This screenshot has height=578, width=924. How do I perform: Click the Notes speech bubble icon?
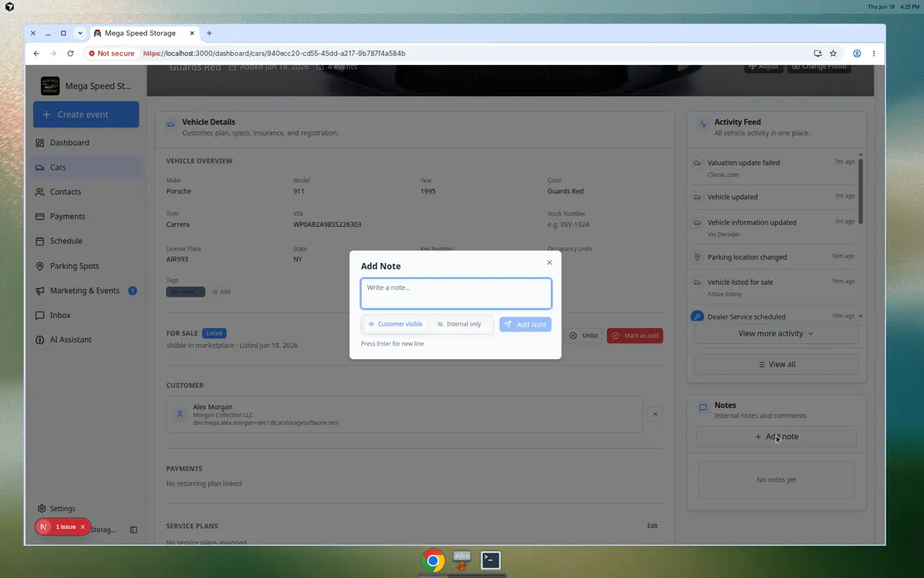[x=702, y=408]
